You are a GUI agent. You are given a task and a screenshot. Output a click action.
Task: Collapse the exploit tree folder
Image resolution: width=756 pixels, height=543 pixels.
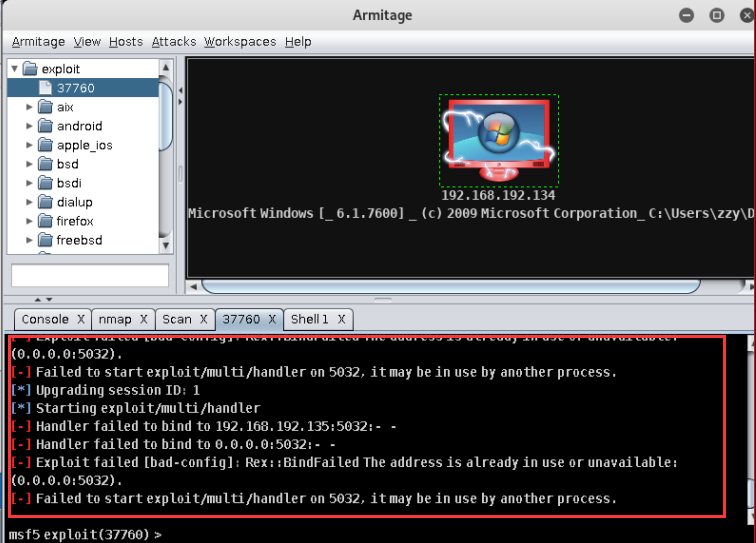point(14,69)
